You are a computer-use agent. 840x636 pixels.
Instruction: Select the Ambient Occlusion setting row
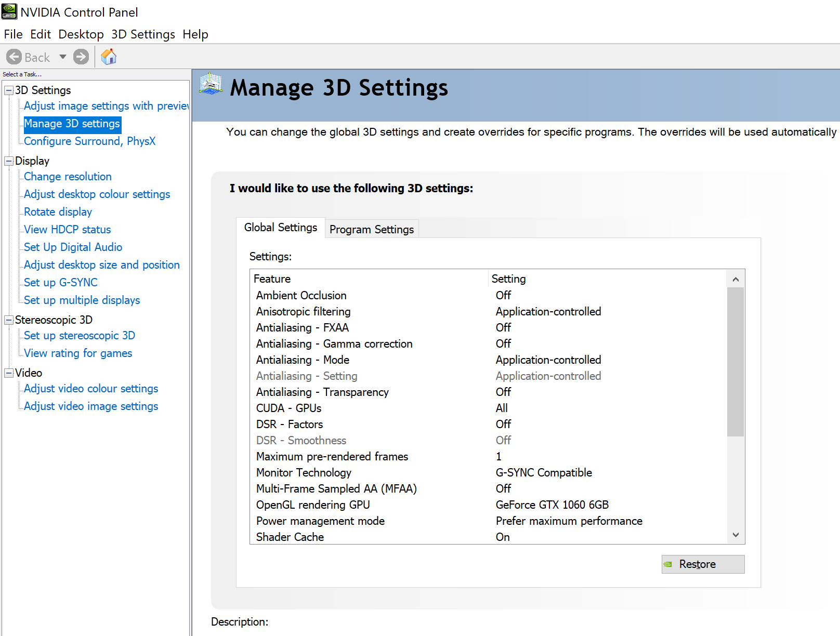(x=301, y=295)
